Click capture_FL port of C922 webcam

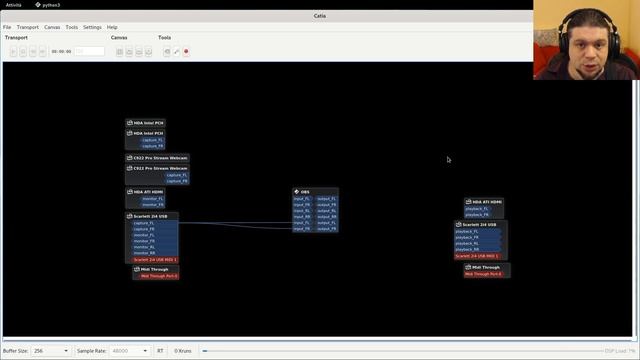177,175
